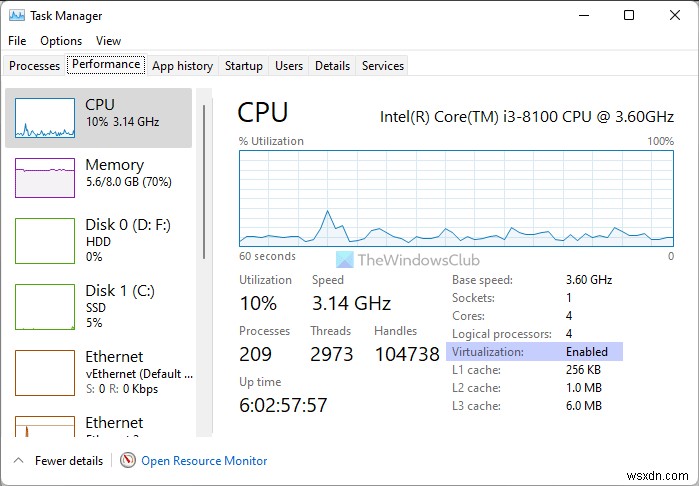The height and width of the screenshot is (486, 700).
Task: Click the Task Manager title bar icon
Action: pyautogui.click(x=15, y=16)
